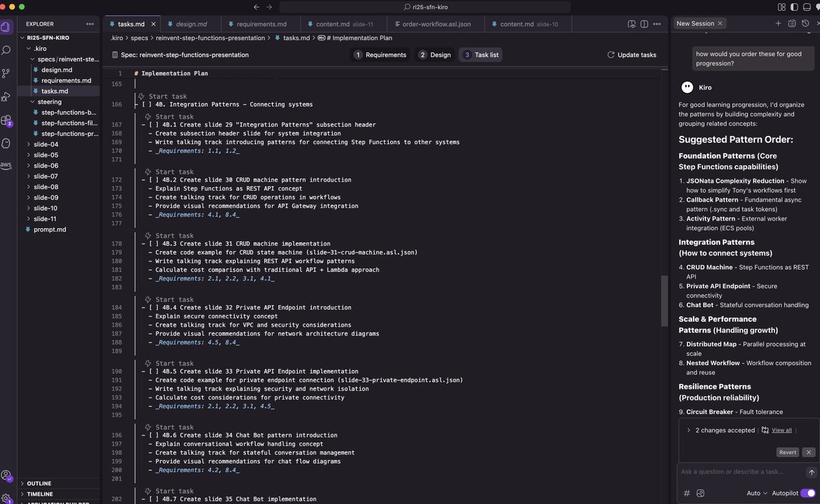The image size is (820, 504).
Task: Check task box for 4B.2 slide 30
Action: click(154, 180)
